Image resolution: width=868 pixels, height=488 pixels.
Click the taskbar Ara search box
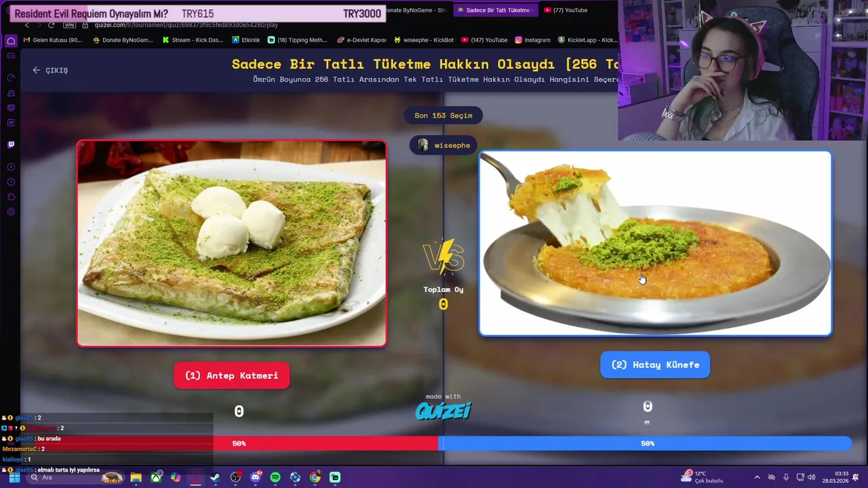tap(76, 477)
